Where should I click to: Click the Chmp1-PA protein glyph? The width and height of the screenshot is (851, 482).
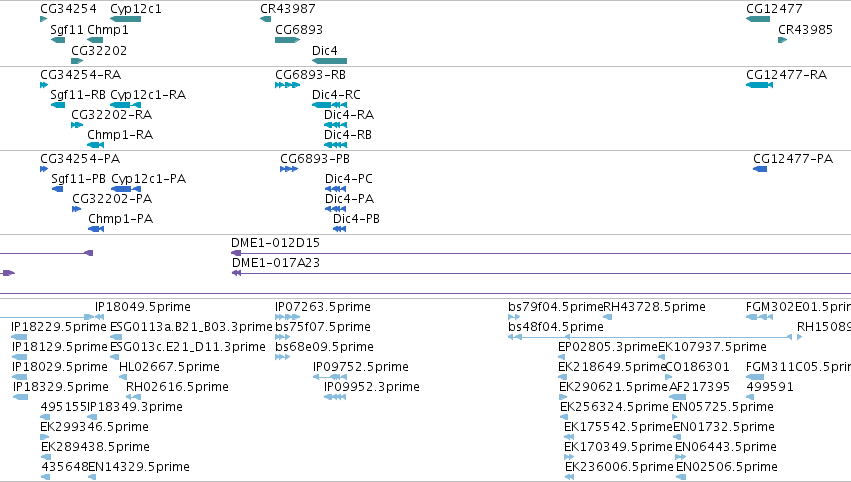96,229
